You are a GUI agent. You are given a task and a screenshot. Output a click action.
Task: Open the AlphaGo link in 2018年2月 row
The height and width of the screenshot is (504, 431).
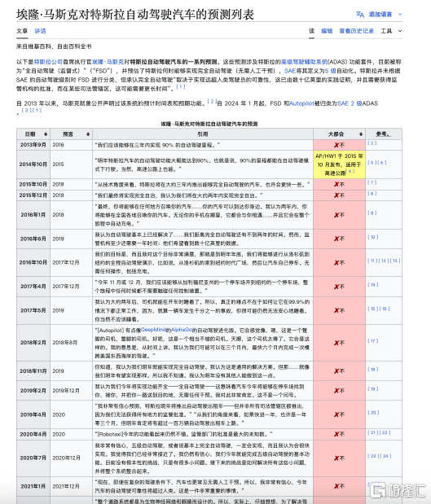point(182,330)
